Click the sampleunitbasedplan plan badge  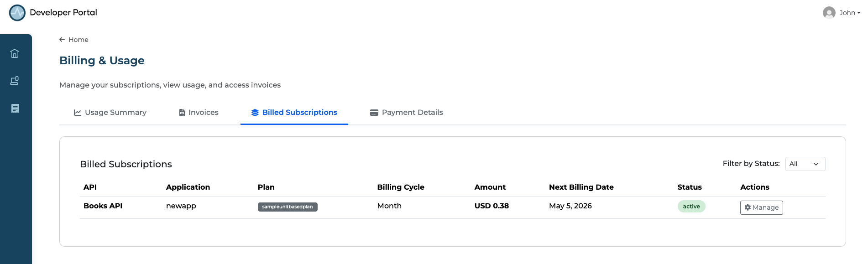pos(288,207)
